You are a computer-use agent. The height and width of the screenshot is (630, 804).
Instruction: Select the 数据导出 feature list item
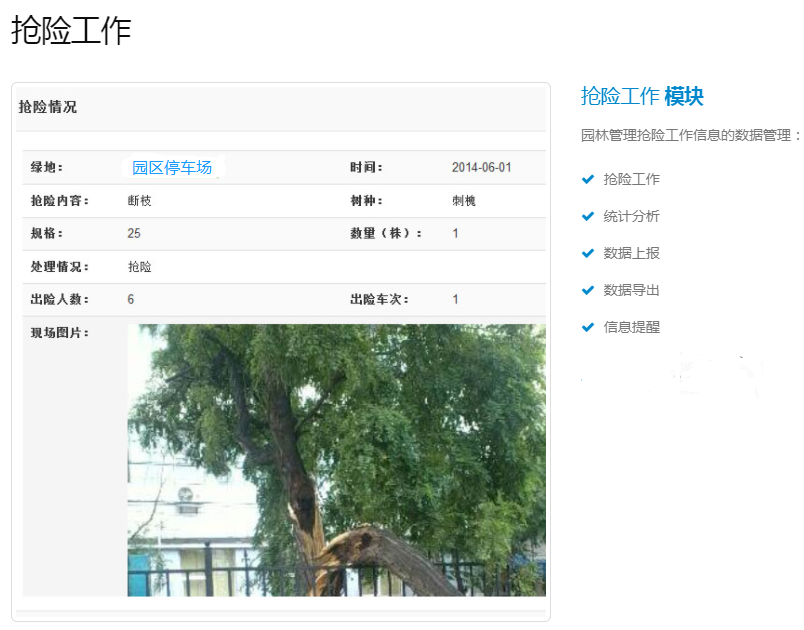click(631, 290)
